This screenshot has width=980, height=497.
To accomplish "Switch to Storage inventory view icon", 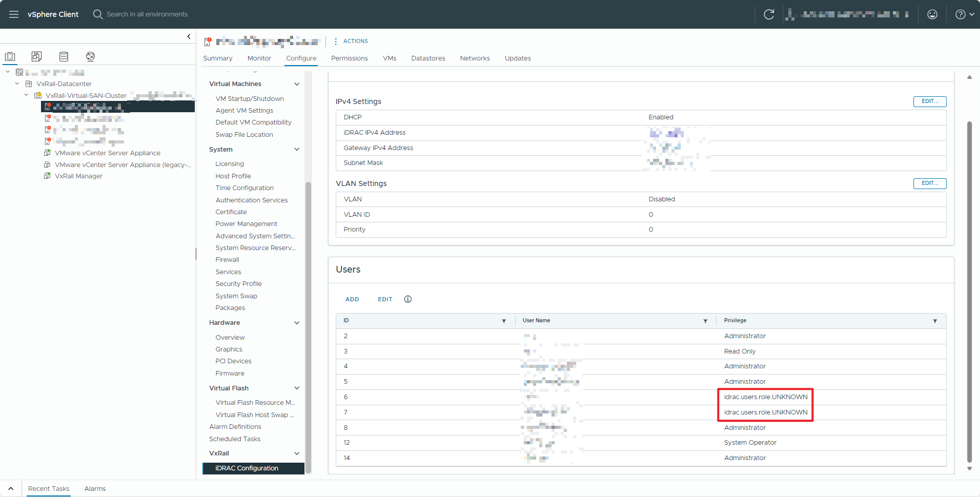I will (64, 56).
